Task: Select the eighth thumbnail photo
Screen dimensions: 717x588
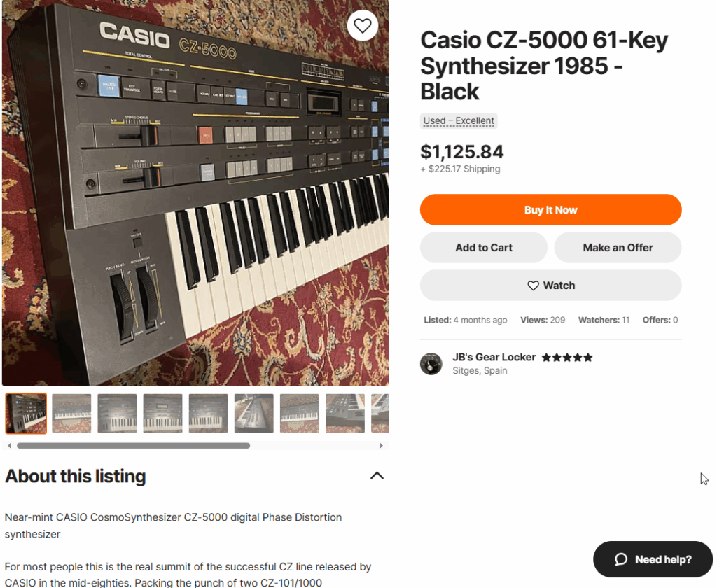Action: click(x=344, y=414)
